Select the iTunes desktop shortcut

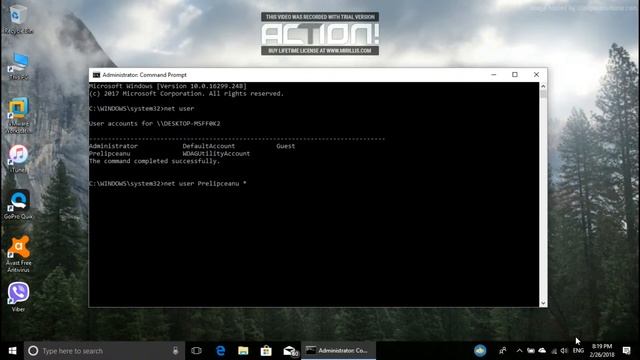coord(18,158)
